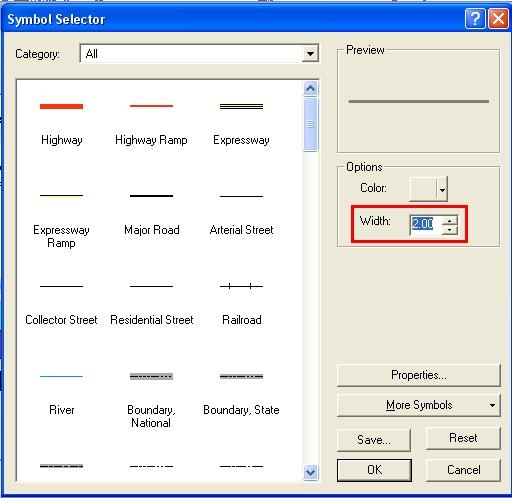This screenshot has width=512, height=498.
Task: Open the Color picker dropdown arrow
Action: coord(442,189)
